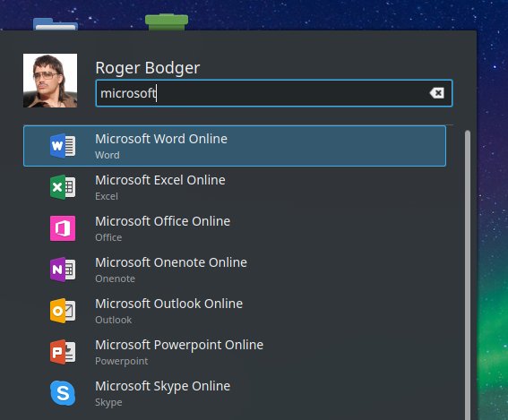Click the red Powerpoint icon
The image size is (508, 420).
[x=63, y=352]
